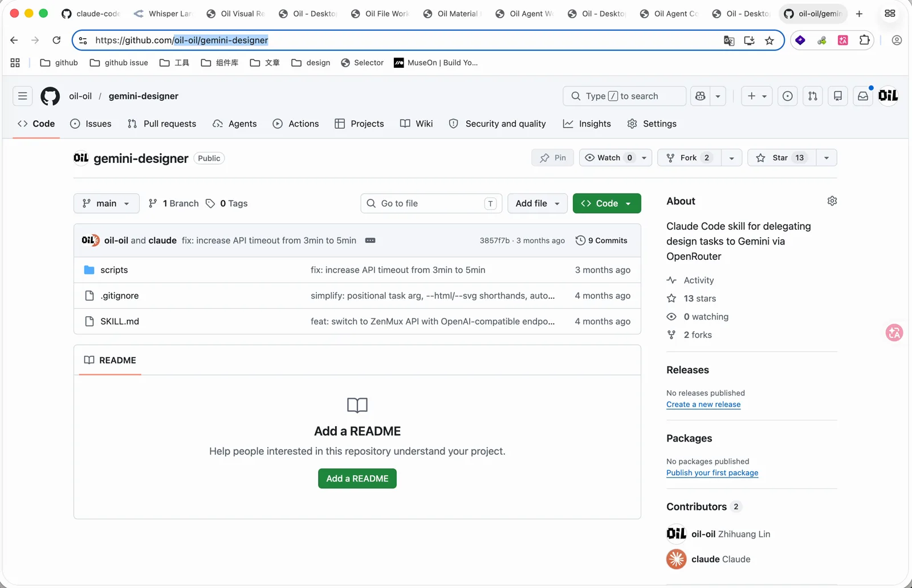This screenshot has height=588, width=912.
Task: Open oil-oil contributor profile
Action: click(x=718, y=534)
